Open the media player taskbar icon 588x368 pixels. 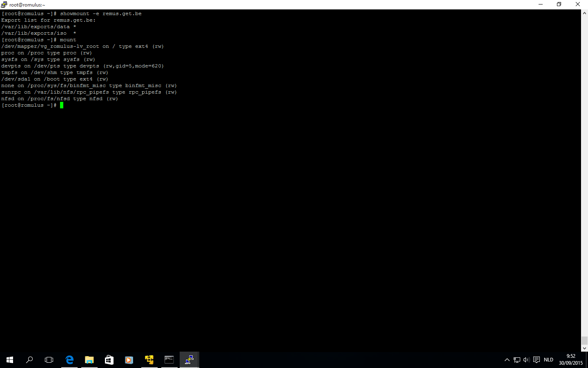coord(129,360)
